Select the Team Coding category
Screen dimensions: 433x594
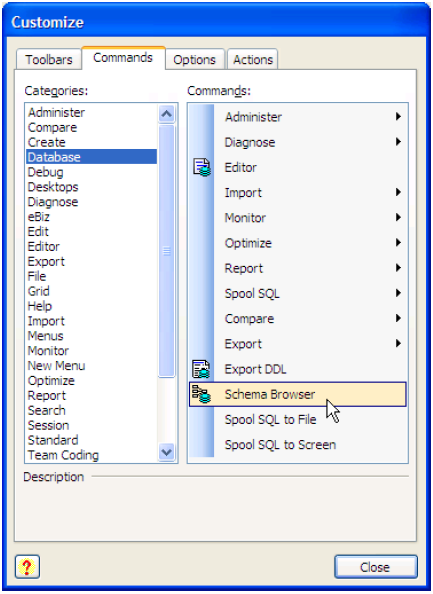[x=63, y=455]
